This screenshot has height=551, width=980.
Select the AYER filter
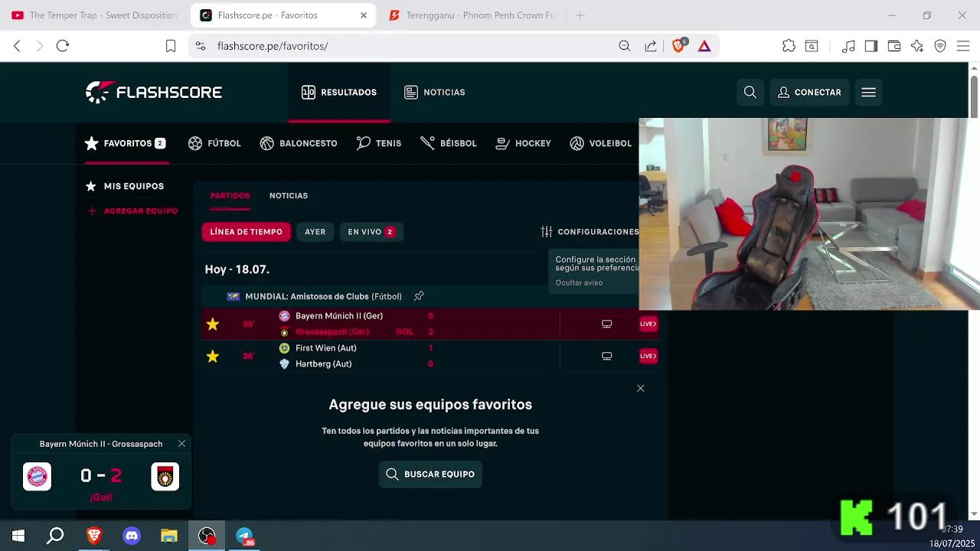coord(315,232)
